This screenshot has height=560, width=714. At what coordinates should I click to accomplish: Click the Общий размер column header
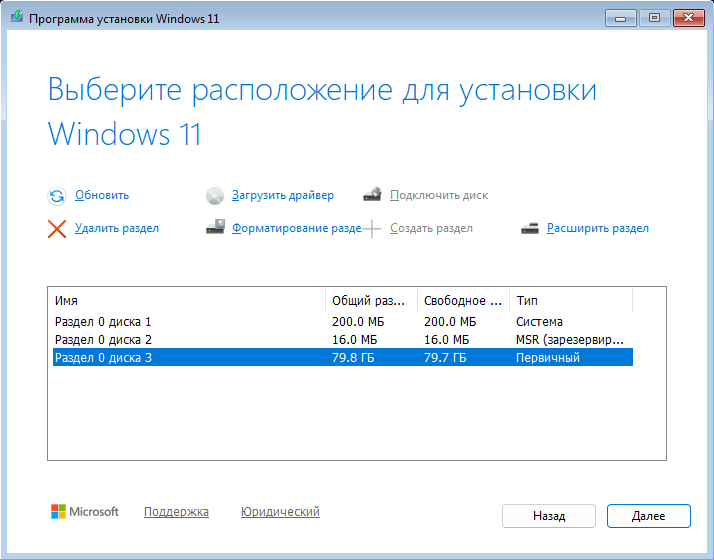tap(372, 300)
